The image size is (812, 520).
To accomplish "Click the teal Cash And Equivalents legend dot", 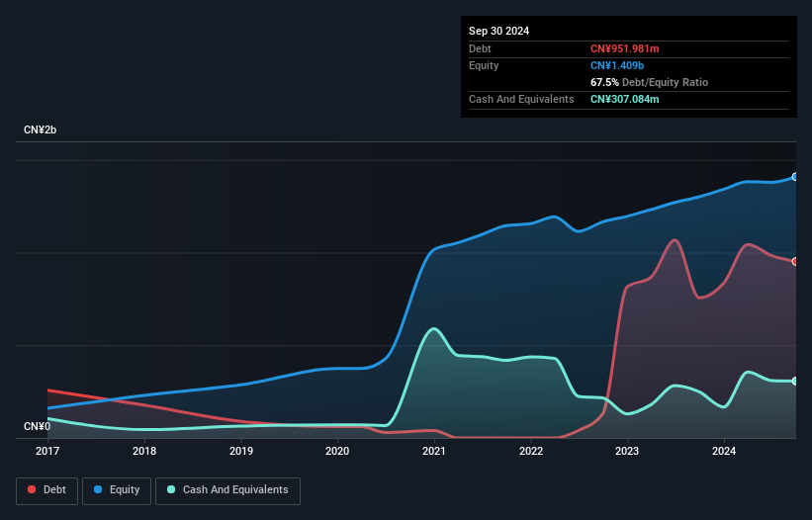I will point(171,489).
